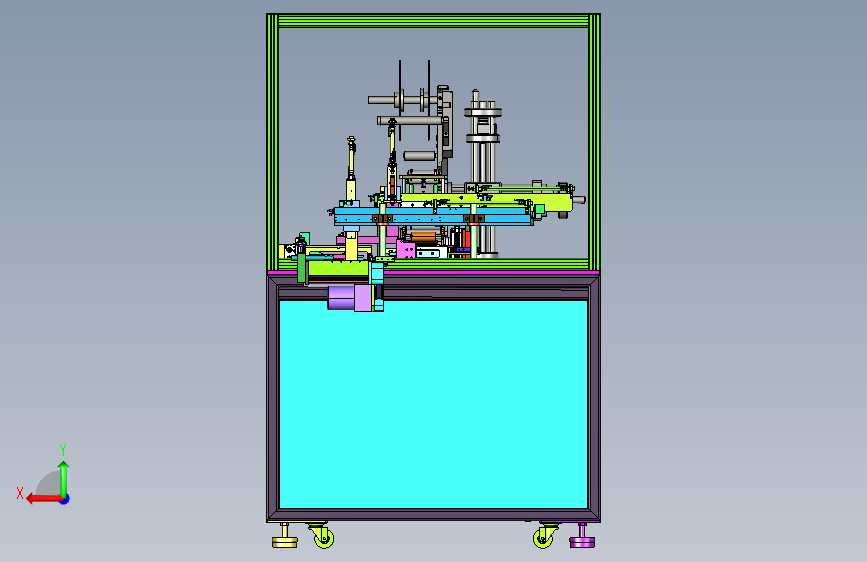Click the "X" axis label text
Screen dimensions: 867x562
(x=20, y=493)
